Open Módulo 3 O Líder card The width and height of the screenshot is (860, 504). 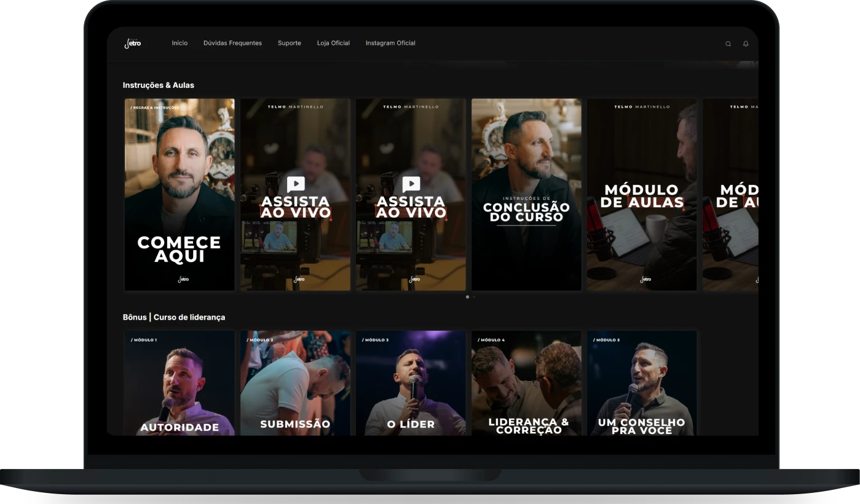tap(411, 383)
